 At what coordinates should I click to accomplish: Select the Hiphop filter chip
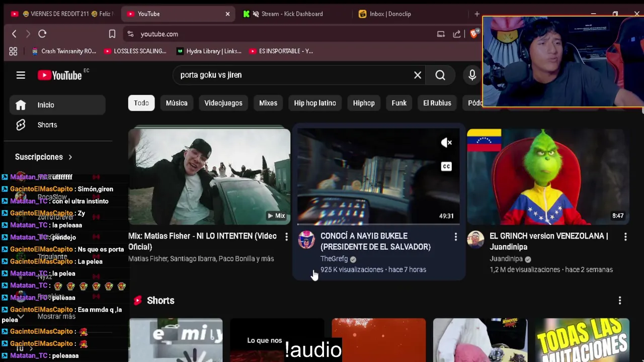364,103
